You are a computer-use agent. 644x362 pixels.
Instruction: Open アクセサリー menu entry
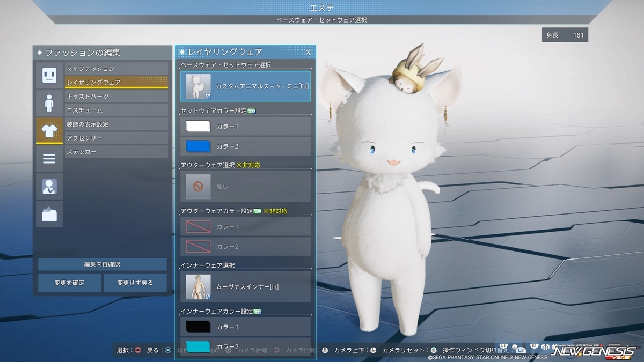pyautogui.click(x=116, y=138)
